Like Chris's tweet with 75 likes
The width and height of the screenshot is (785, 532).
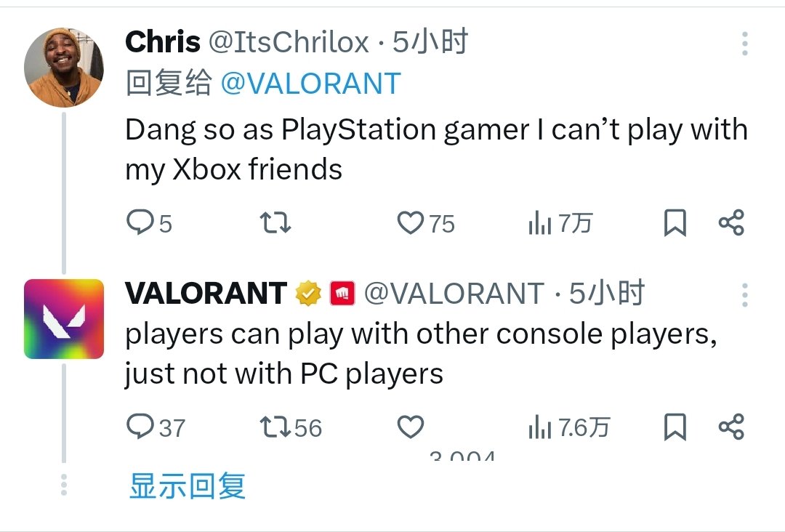pyautogui.click(x=411, y=223)
